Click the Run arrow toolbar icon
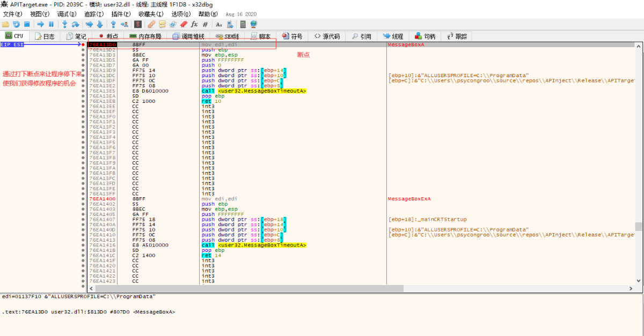The width and height of the screenshot is (644, 336). point(40,24)
